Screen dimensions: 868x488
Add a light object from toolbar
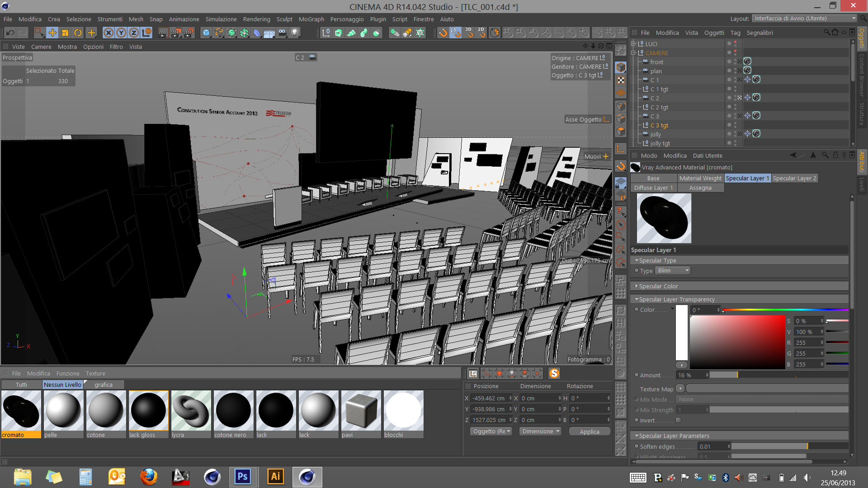pos(295,33)
